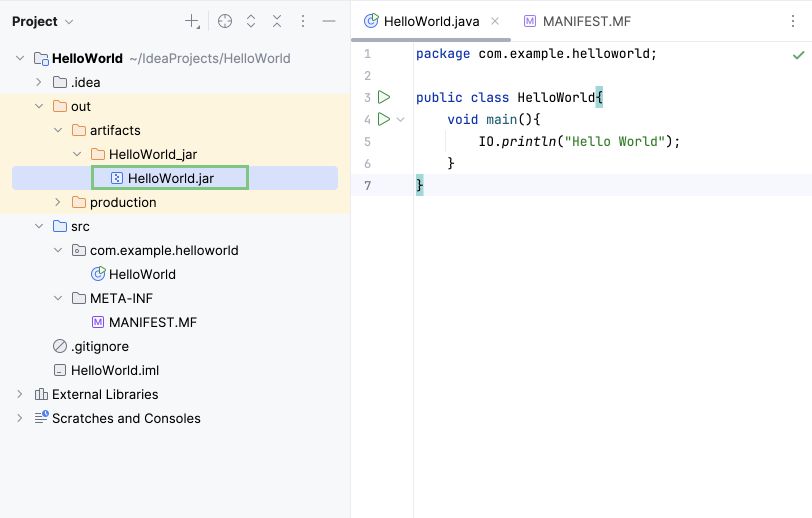Click the green inspection checkmark in editor
Image resolution: width=812 pixels, height=518 pixels.
tap(798, 55)
